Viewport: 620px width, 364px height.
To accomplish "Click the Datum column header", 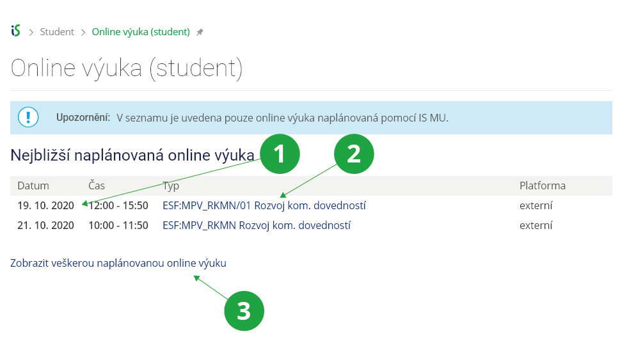I will click(33, 186).
